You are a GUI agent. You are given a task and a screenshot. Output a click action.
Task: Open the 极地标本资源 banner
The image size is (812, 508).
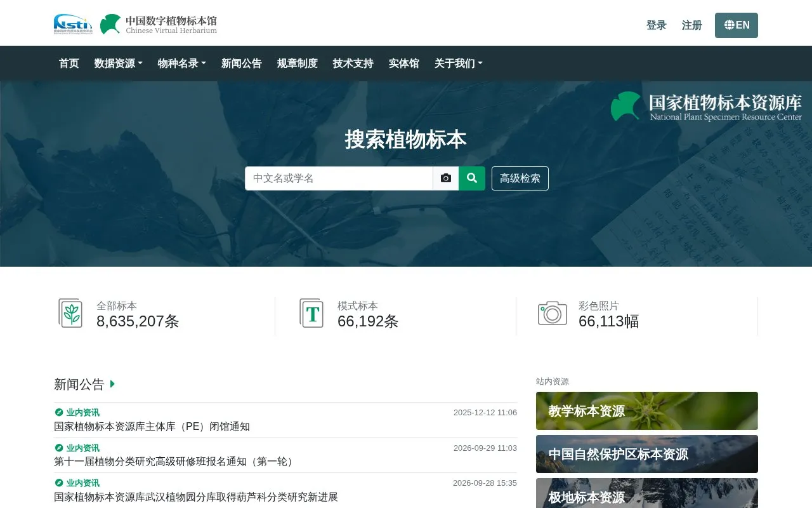tap(647, 493)
